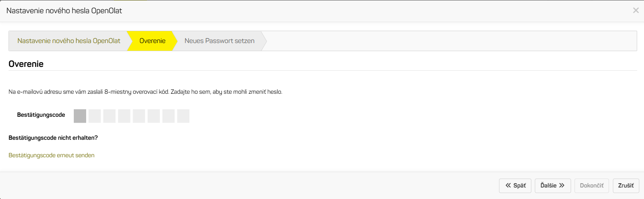Click the second verification code digit box
Viewport: 644px width, 199px height.
click(x=95, y=116)
